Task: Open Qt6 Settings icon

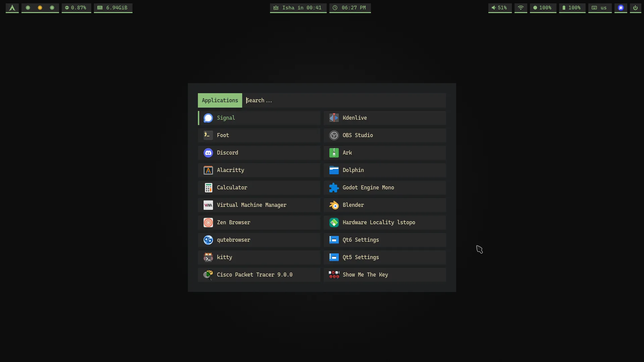Action: click(334, 240)
